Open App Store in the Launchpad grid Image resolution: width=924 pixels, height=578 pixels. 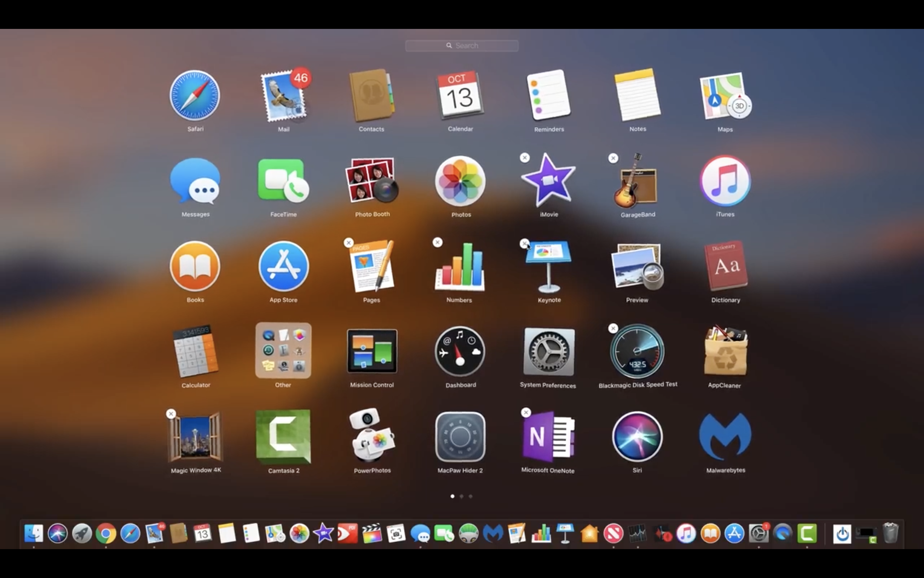click(283, 267)
